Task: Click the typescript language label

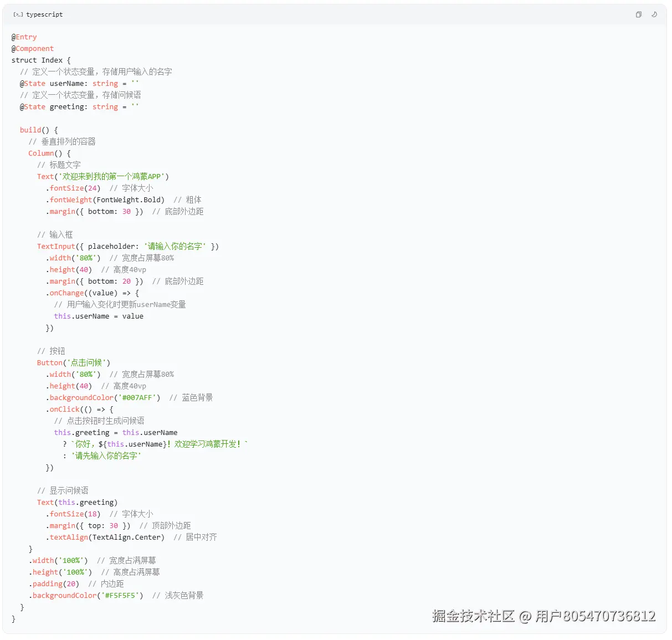Action: coord(44,14)
